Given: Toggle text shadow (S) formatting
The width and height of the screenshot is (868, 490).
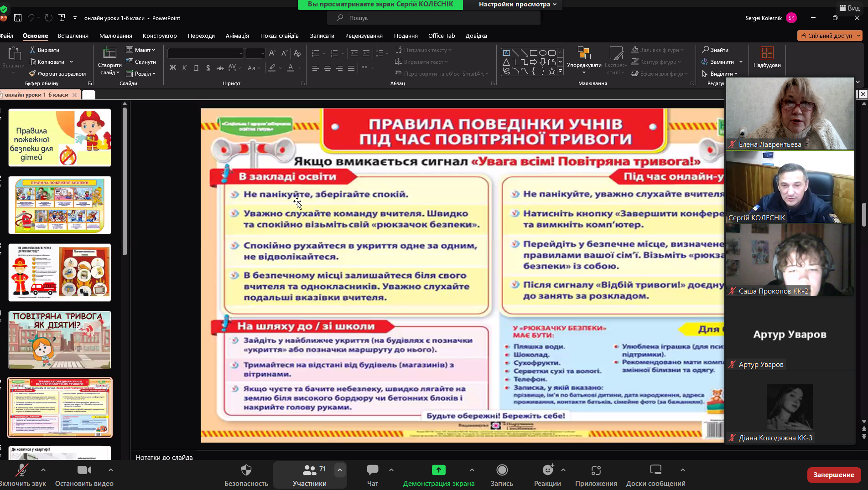Looking at the screenshot, I should [x=208, y=67].
